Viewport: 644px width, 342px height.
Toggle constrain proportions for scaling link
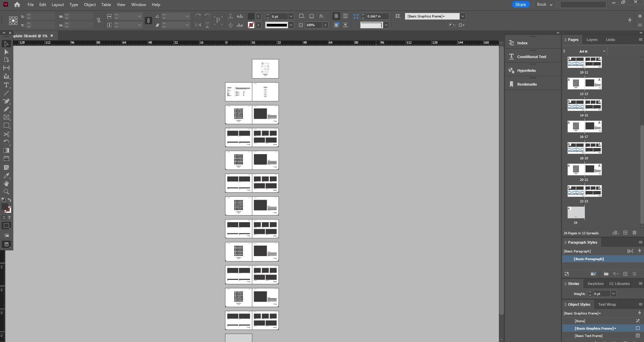148,21
